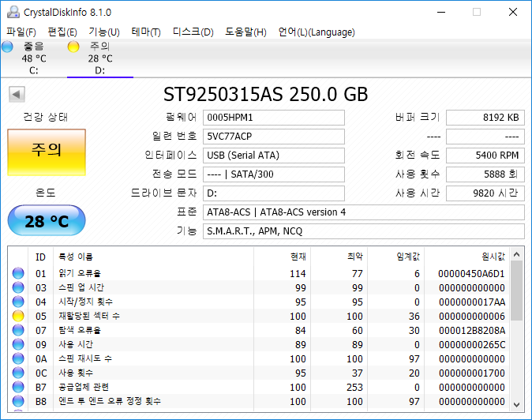Click the 현재 column header
This screenshot has height=420, width=532.
(x=283, y=257)
